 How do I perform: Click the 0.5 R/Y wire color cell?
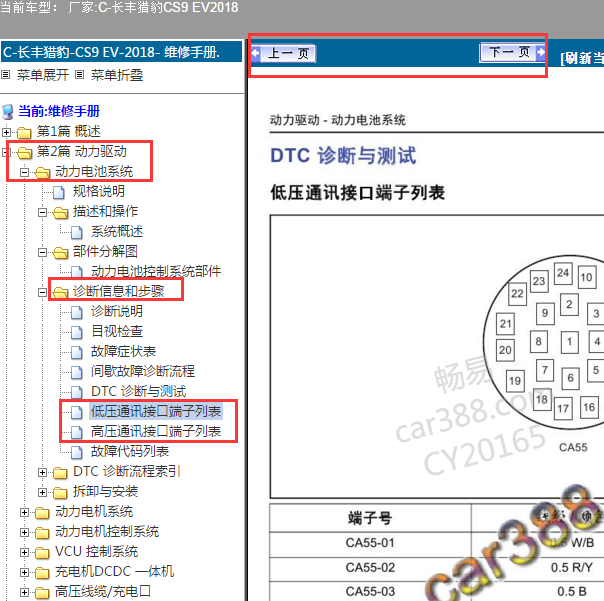[x=538, y=568]
